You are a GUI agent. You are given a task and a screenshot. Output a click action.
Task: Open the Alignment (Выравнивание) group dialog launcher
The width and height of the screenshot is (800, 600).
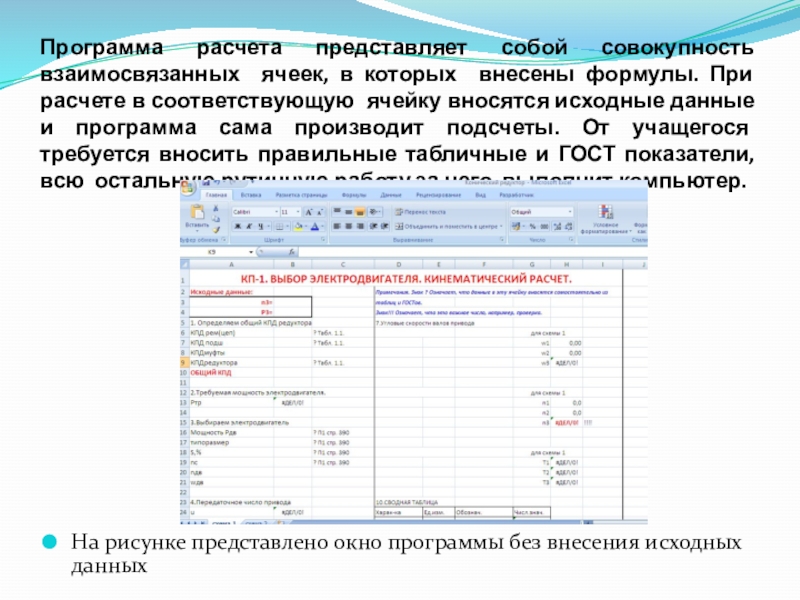click(502, 239)
